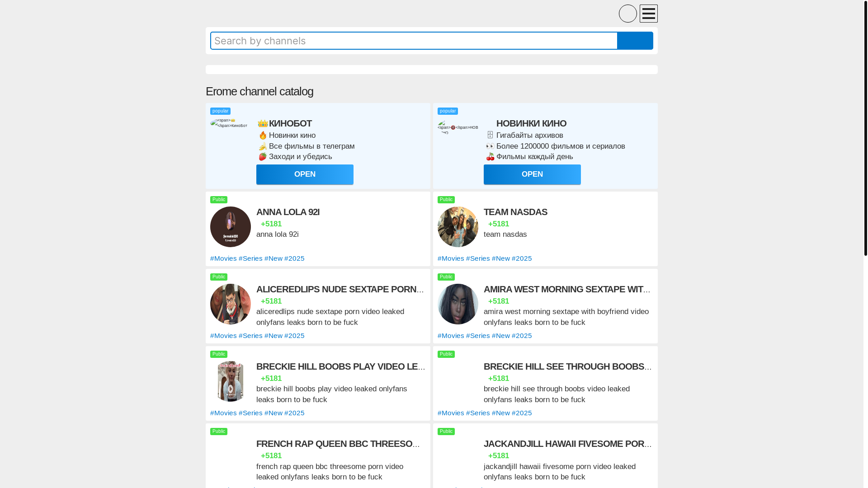Select #2025 tag under Anna Lola 92i
Image resolution: width=868 pixels, height=488 pixels.
(x=294, y=258)
